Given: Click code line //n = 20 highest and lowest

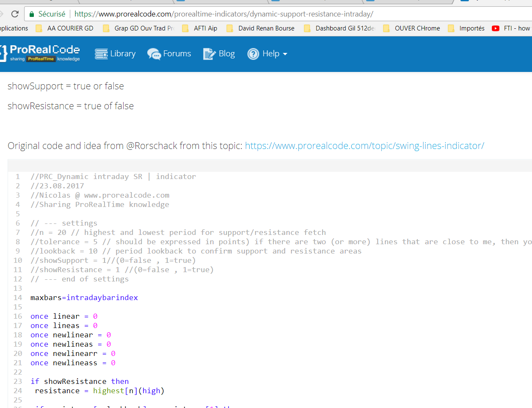Looking at the screenshot, I should [178, 232].
